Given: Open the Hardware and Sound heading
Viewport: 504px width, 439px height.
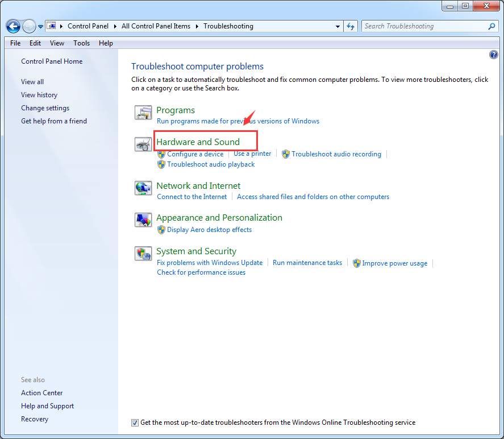Looking at the screenshot, I should pos(198,142).
